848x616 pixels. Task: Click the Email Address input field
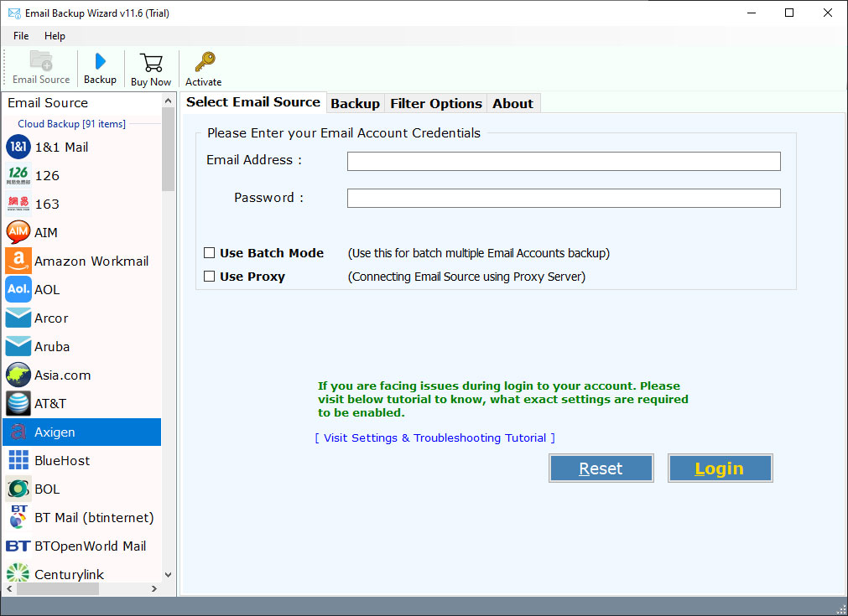(564, 161)
